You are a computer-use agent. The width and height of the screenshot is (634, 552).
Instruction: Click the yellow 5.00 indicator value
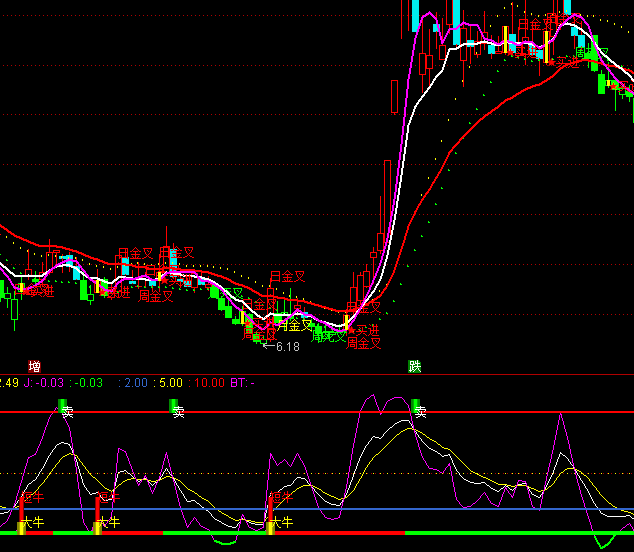click(170, 382)
